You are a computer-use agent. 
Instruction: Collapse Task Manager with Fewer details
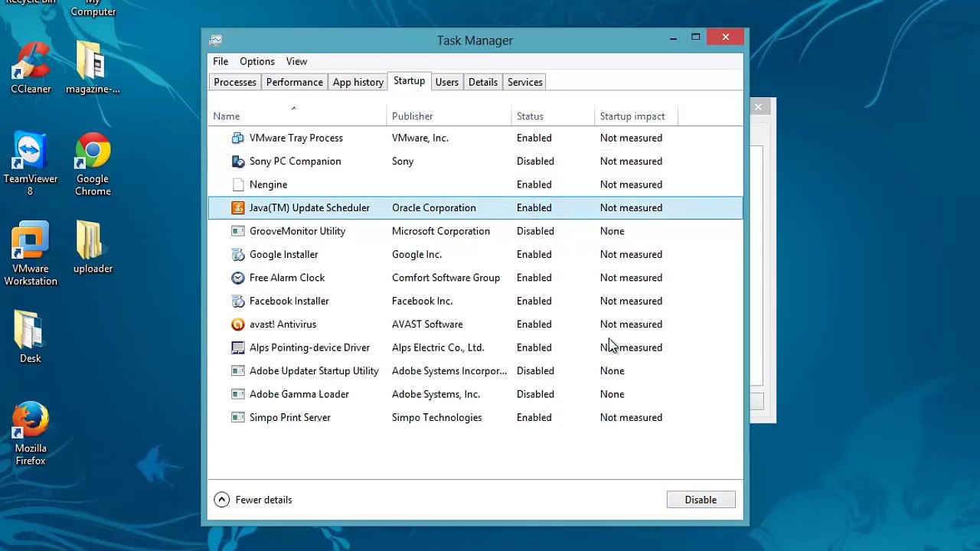pyautogui.click(x=253, y=500)
